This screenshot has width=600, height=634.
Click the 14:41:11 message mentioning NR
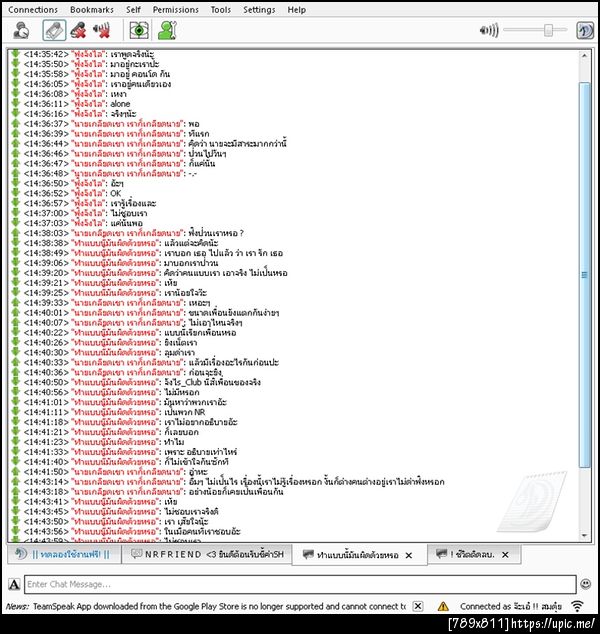click(x=184, y=412)
